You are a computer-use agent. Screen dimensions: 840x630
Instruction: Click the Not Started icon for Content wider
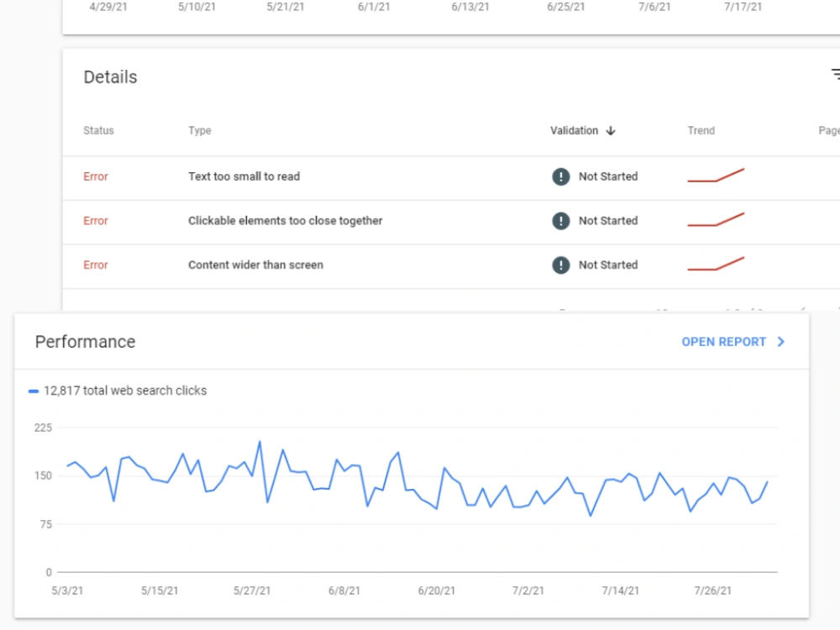coord(561,265)
